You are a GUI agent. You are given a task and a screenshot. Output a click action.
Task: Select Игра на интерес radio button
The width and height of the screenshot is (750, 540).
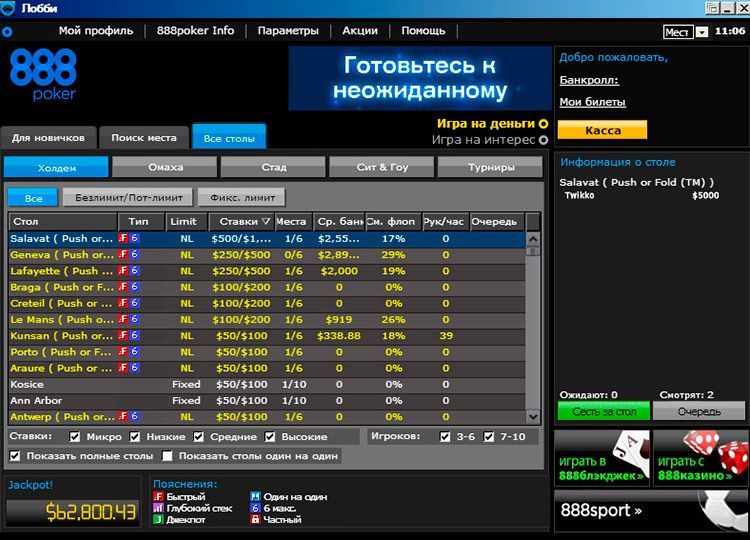pyautogui.click(x=543, y=140)
